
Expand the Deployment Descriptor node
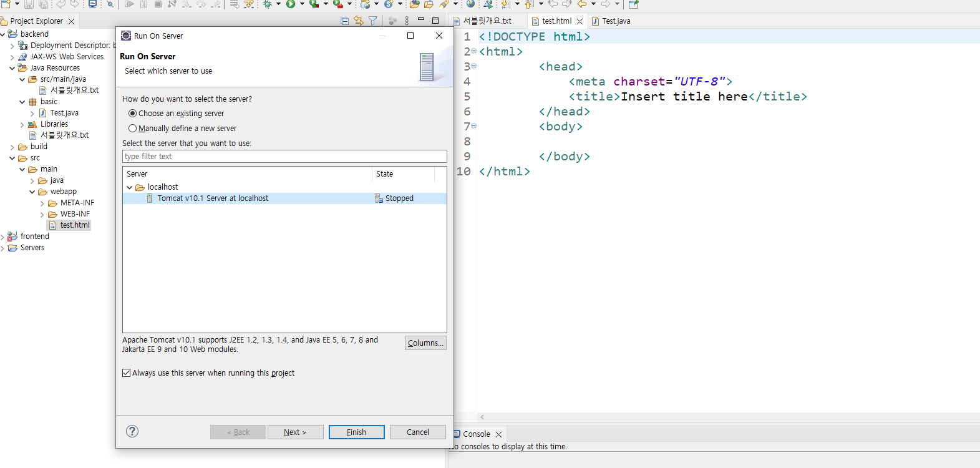tap(12, 46)
